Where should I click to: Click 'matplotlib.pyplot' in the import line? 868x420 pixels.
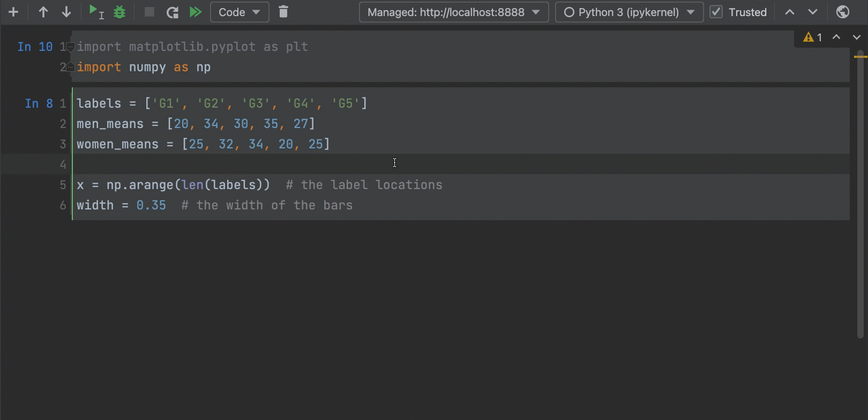192,47
